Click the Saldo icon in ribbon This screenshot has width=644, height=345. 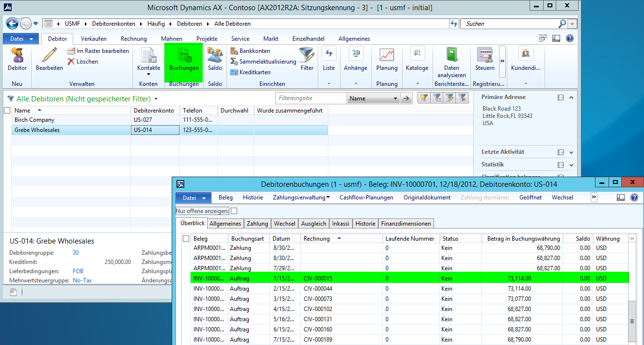coord(214,56)
